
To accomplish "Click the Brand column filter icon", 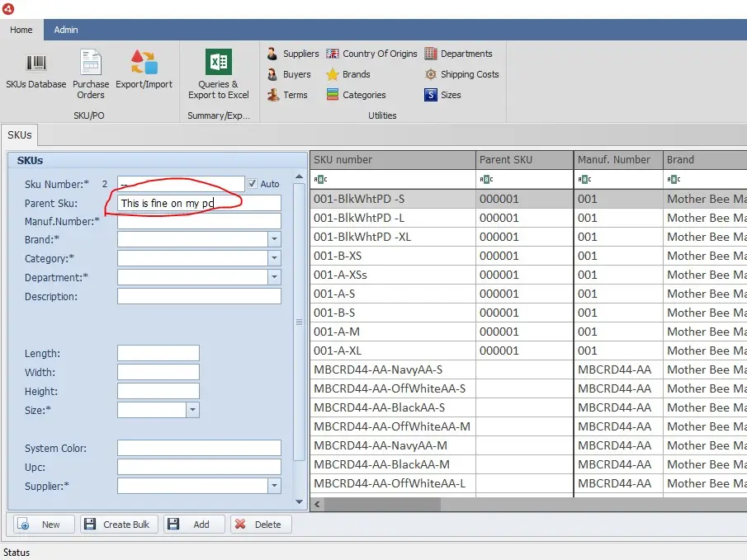I will 674,180.
